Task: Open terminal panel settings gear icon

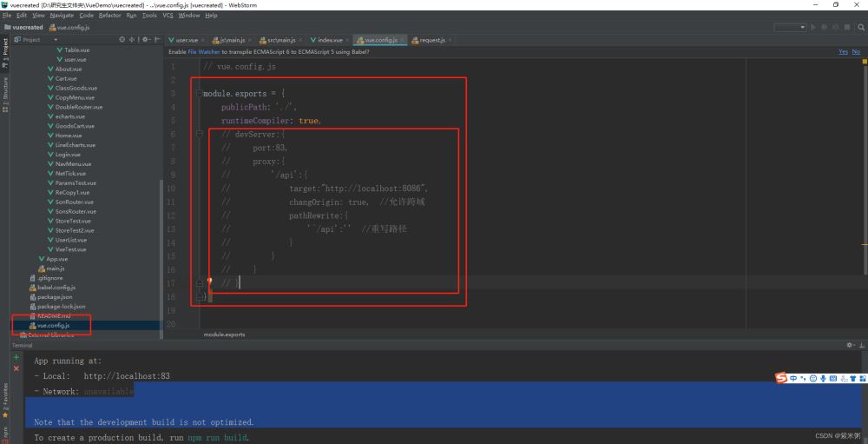Action: pyautogui.click(x=850, y=345)
